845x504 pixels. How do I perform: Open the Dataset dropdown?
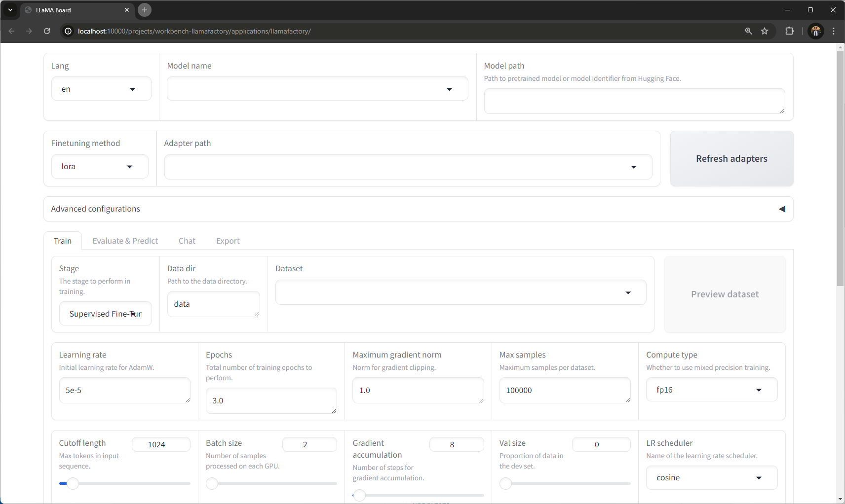click(461, 292)
